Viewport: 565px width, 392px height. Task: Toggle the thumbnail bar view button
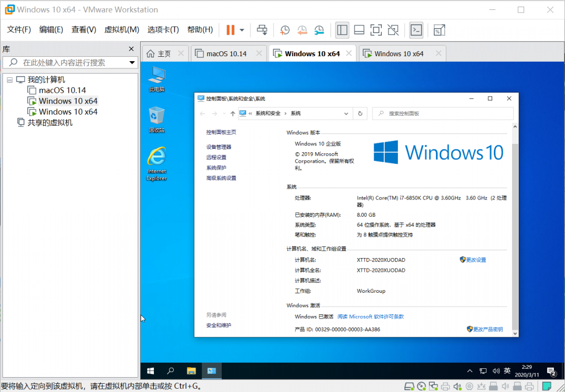pos(359,30)
